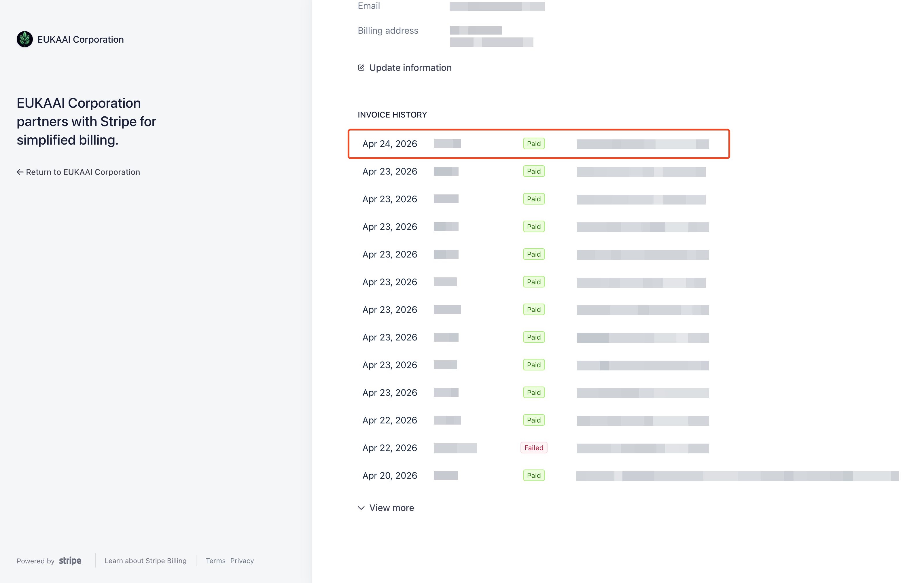Open the Apr 24, 2026 invoice

539,143
